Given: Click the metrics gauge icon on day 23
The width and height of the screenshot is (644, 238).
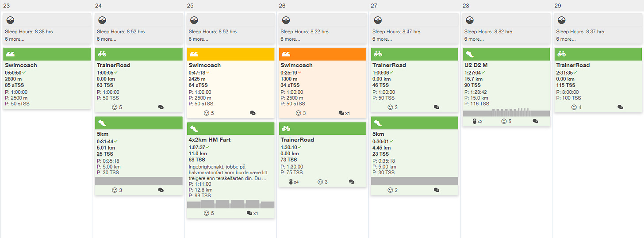Looking at the screenshot, I should pos(10,20).
